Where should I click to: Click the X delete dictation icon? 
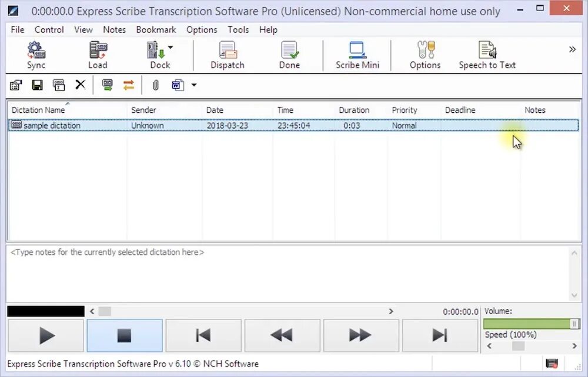click(80, 85)
